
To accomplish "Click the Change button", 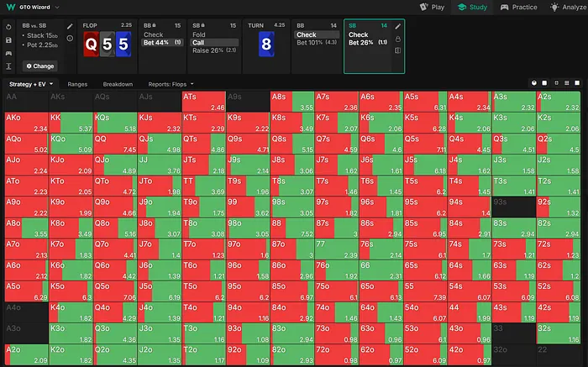I will click(x=39, y=66).
